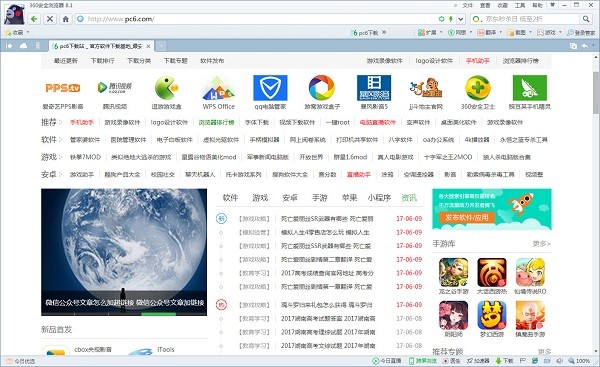Screen dimensions: 600x367
Task: Open the 网银 dropdown arrow
Action: point(471,33)
